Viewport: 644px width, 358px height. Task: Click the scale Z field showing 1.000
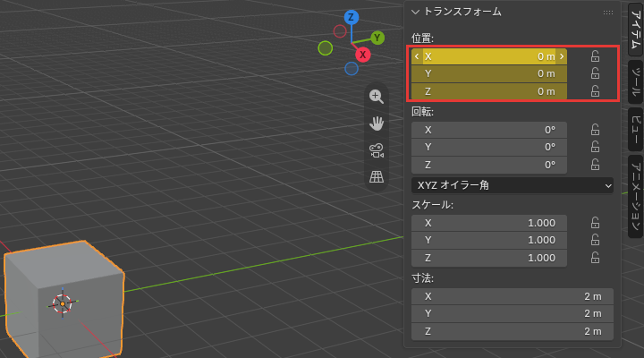pyautogui.click(x=489, y=258)
